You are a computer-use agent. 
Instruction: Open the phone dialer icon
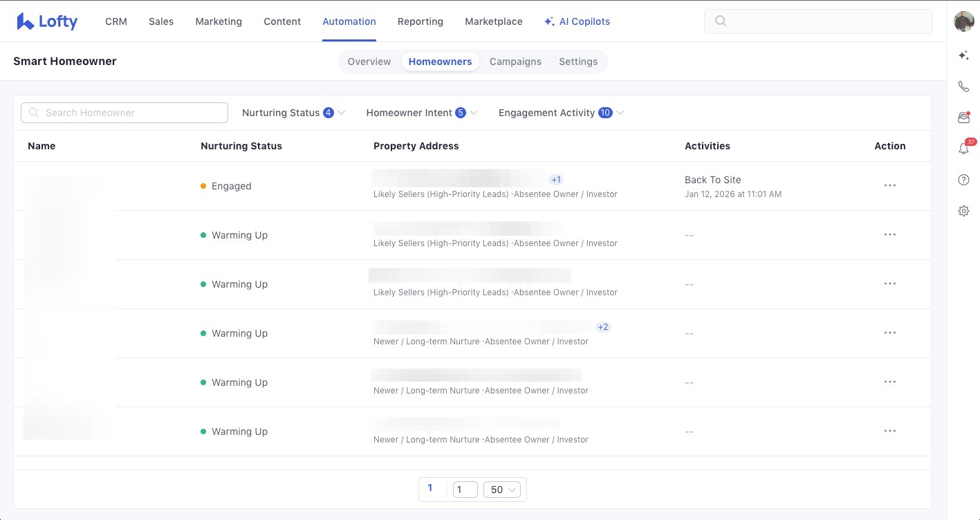963,86
